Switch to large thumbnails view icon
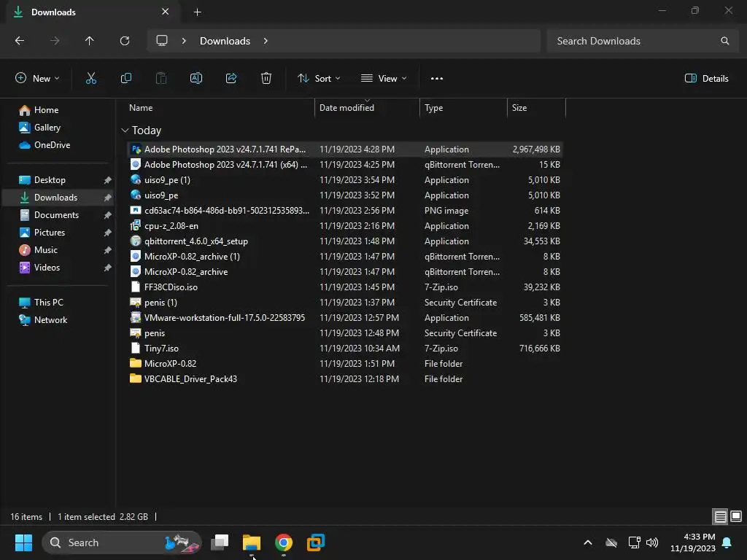The width and height of the screenshot is (747, 560). [x=736, y=516]
